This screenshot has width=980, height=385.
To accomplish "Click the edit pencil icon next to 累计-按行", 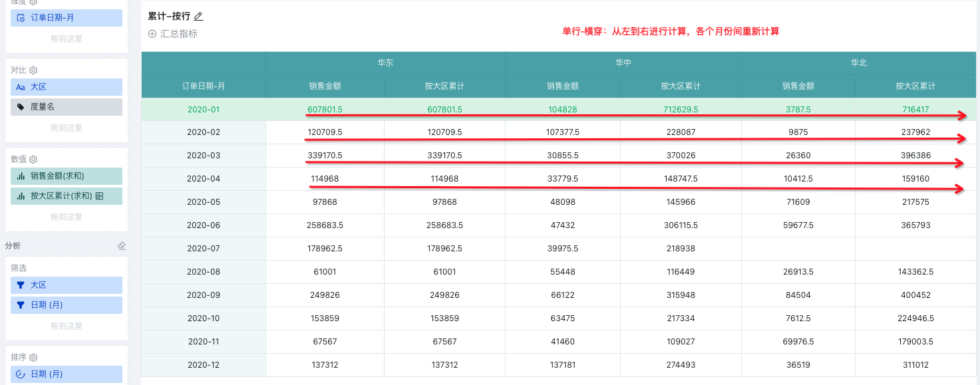I will [198, 17].
